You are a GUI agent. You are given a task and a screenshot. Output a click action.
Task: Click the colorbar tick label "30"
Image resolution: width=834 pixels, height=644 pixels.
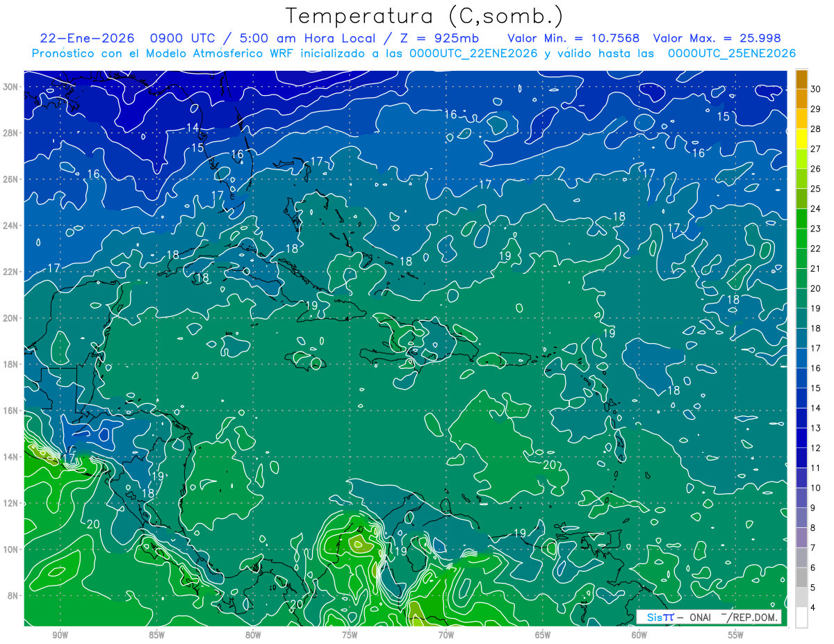[816, 90]
